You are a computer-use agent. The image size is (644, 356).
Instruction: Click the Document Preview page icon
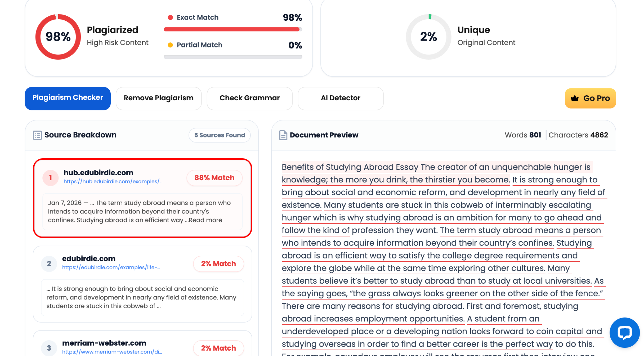[283, 135]
